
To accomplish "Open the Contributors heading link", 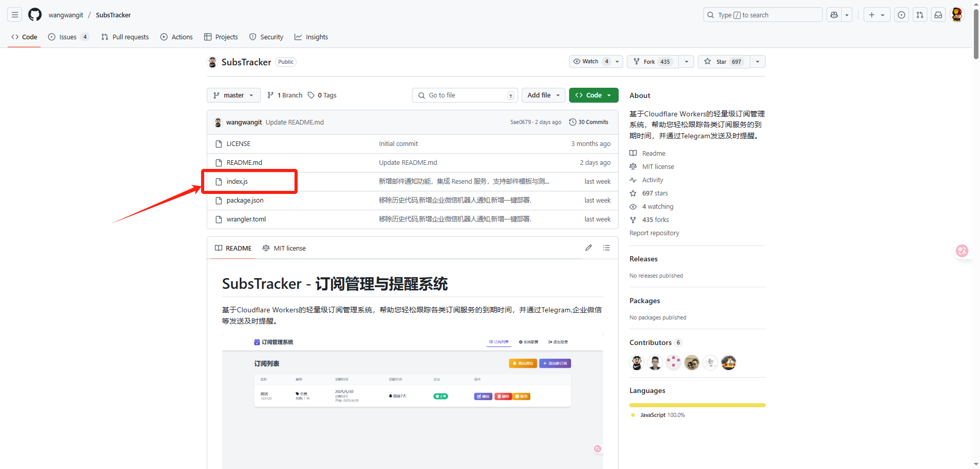I will pos(655,342).
